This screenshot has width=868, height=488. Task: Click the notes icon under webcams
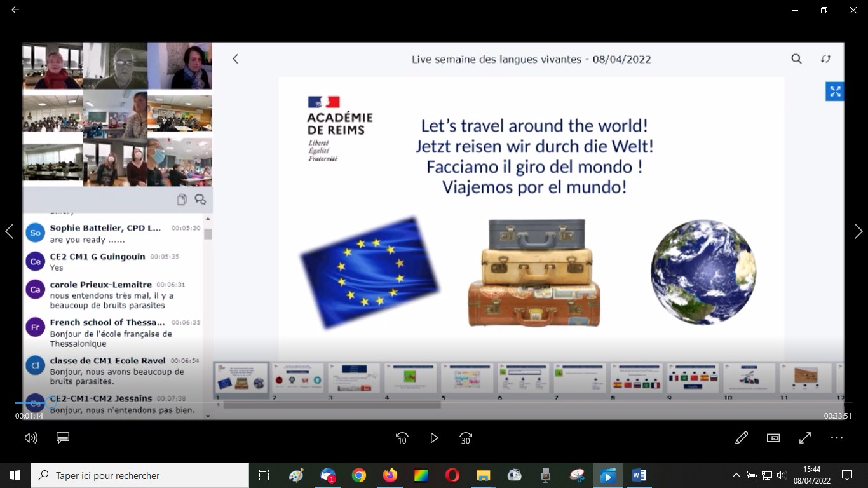pos(182,200)
